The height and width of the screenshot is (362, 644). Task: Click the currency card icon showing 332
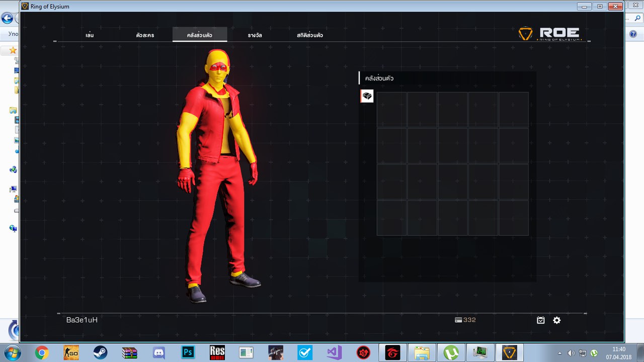[458, 320]
